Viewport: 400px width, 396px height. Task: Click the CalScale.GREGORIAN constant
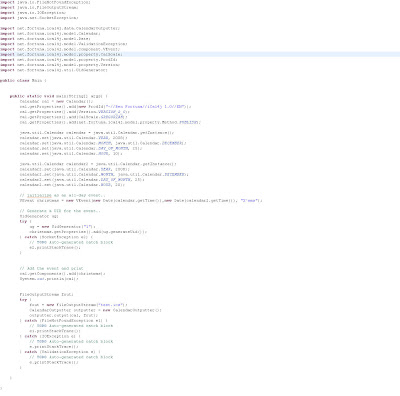click(x=113, y=117)
